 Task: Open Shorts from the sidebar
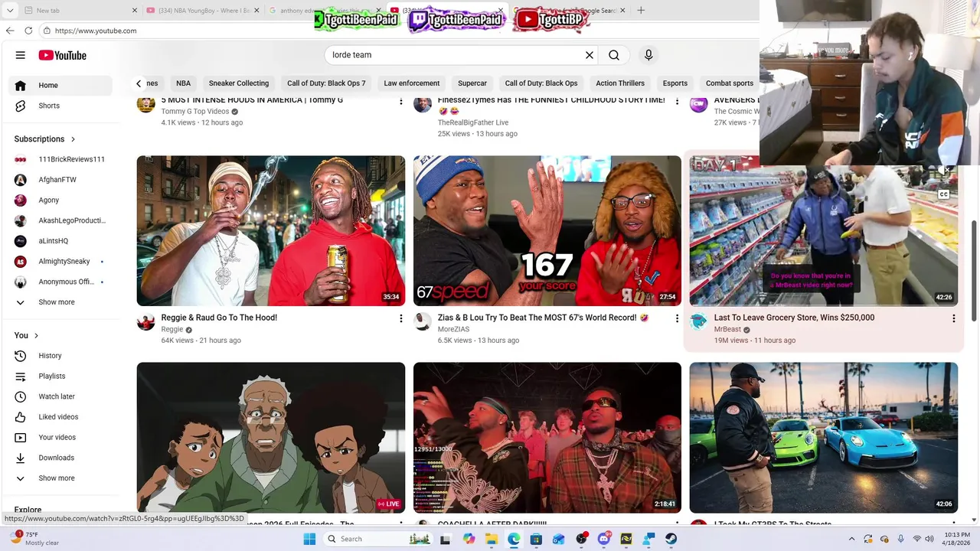click(x=60, y=106)
